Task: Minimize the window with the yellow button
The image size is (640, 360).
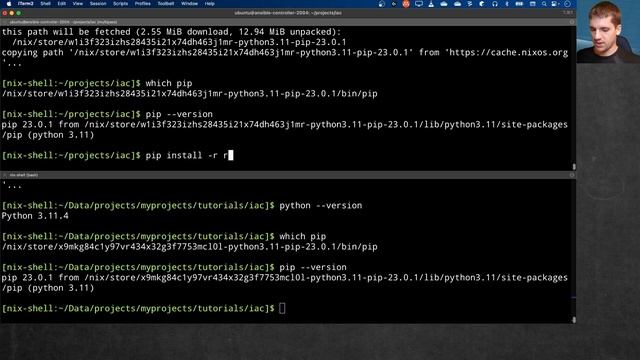Action: (12, 13)
